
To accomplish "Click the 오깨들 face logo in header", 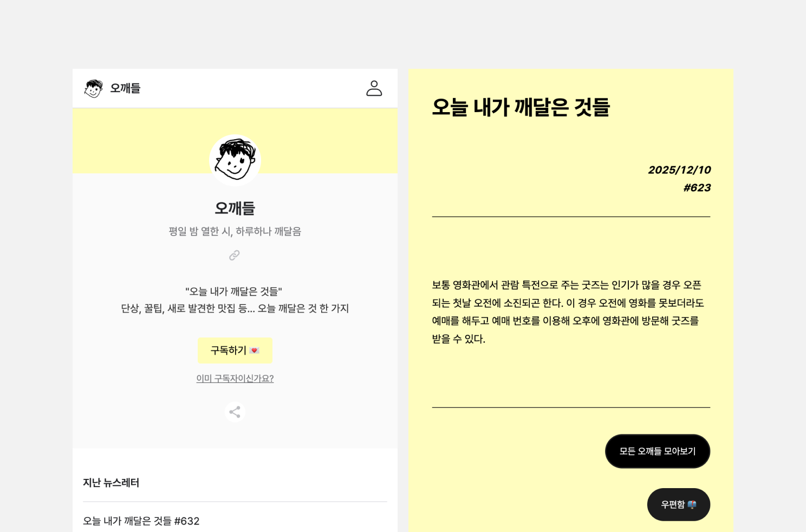I will click(93, 88).
